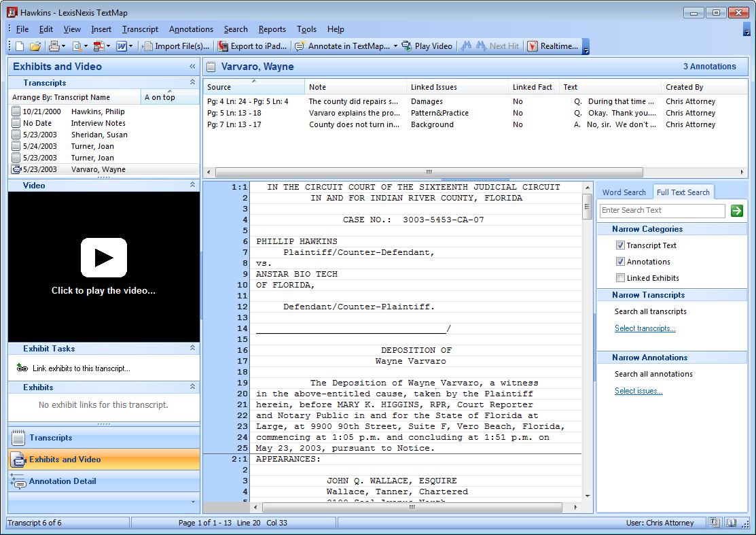Click the New blank document toolbar icon
The height and width of the screenshot is (535, 756).
[20, 46]
